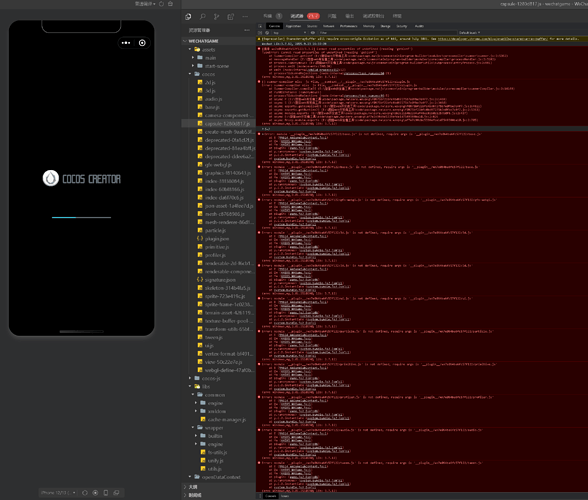
Task: Collapse the WECHATGAME root section
Action: 185,41
